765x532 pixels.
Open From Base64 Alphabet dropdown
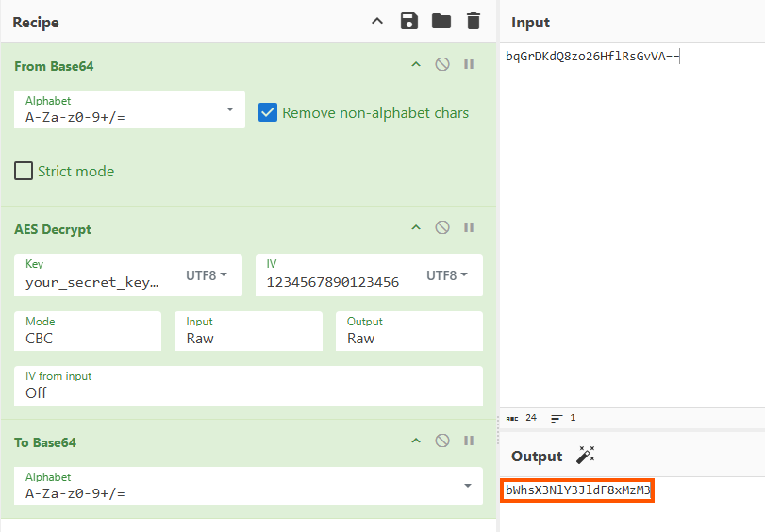pyautogui.click(x=129, y=109)
